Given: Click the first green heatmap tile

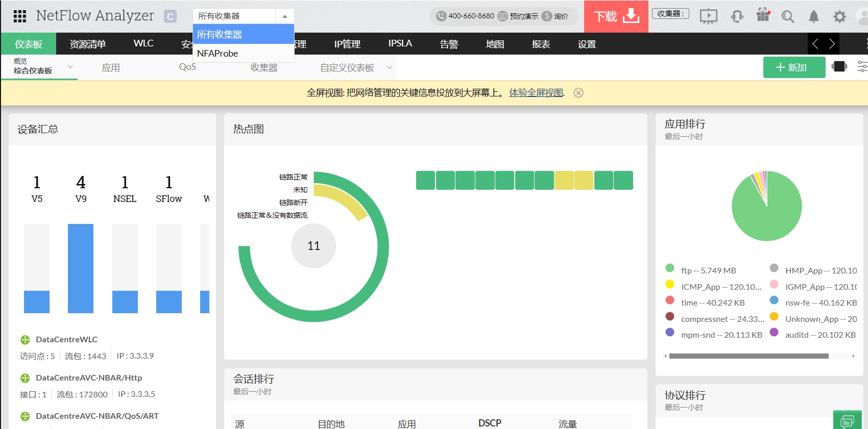Looking at the screenshot, I should (x=425, y=180).
